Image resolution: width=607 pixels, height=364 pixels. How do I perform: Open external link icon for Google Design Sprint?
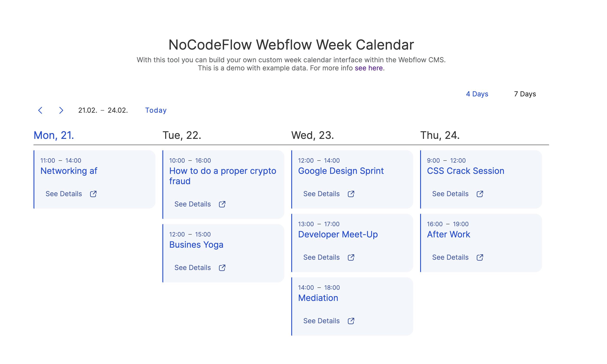point(351,194)
